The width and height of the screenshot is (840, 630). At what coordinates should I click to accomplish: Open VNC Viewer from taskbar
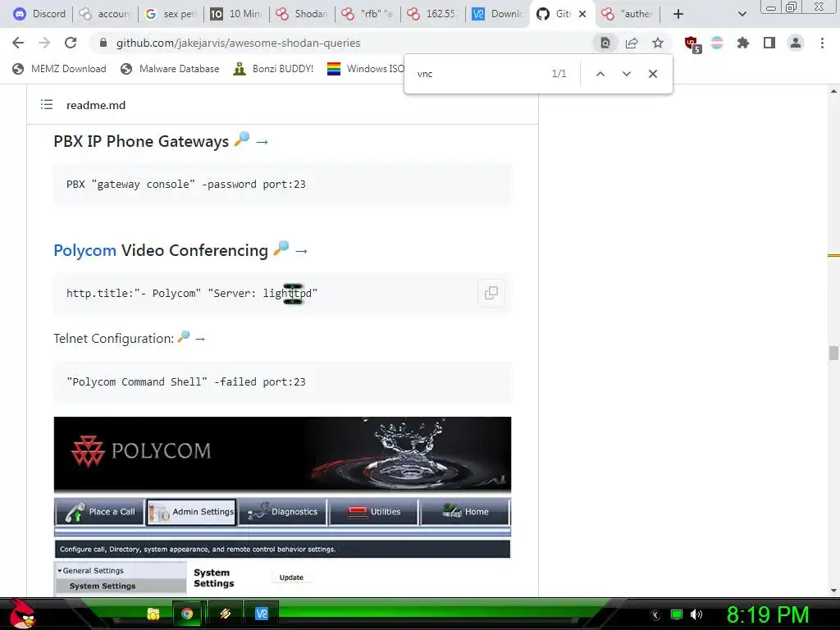click(262, 614)
